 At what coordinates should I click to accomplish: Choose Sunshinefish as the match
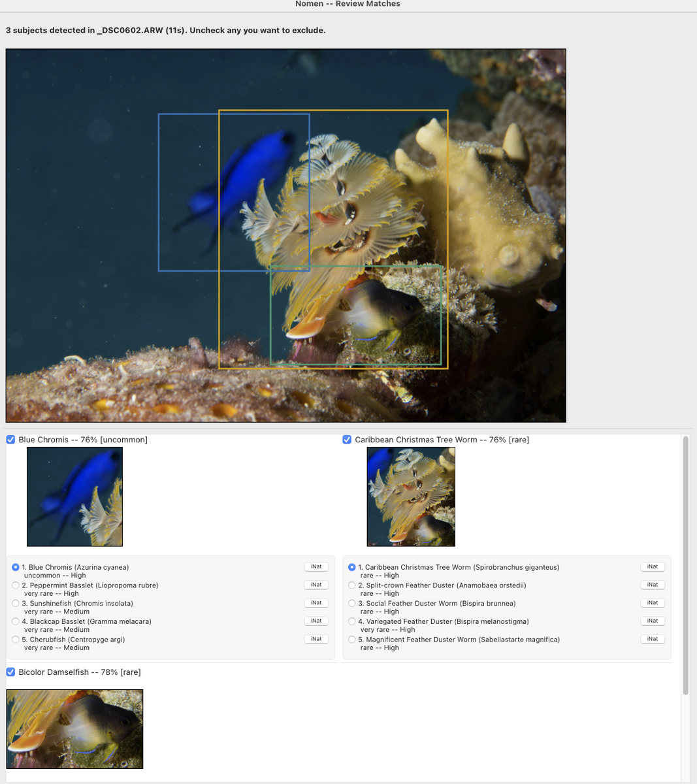[x=16, y=604]
